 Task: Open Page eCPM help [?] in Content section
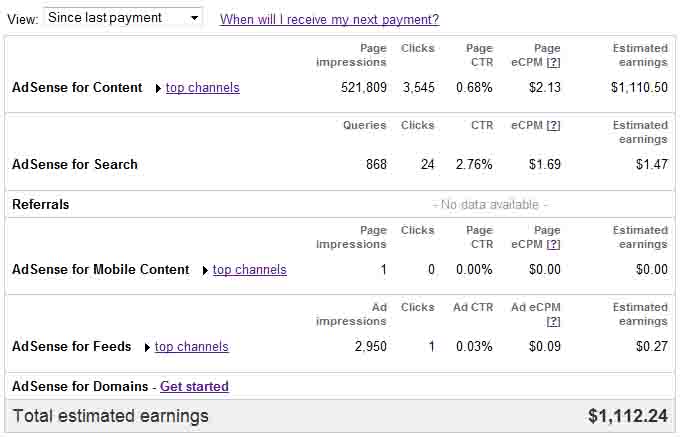coord(553,62)
